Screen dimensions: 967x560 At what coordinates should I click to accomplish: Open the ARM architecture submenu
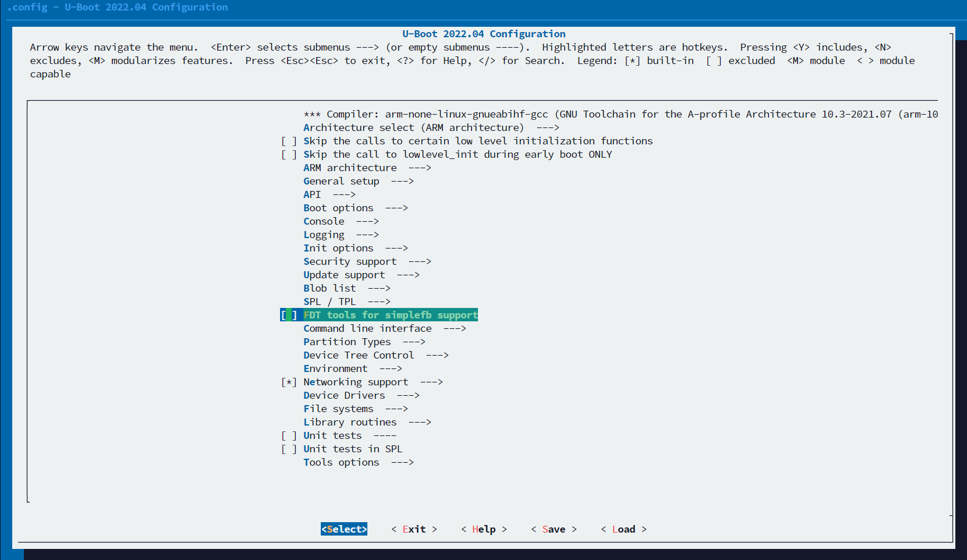pyautogui.click(x=367, y=168)
